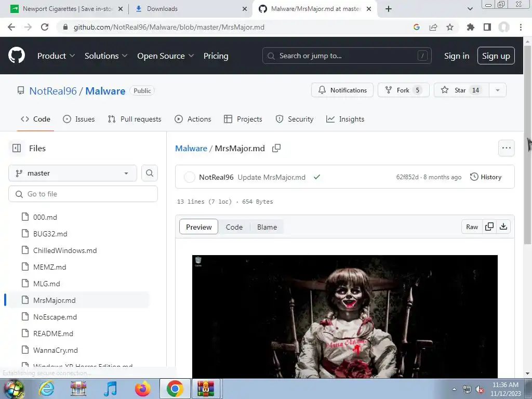Screen dimensions: 532x399
Task: Open Chrome side panel icon
Action: 487,27
